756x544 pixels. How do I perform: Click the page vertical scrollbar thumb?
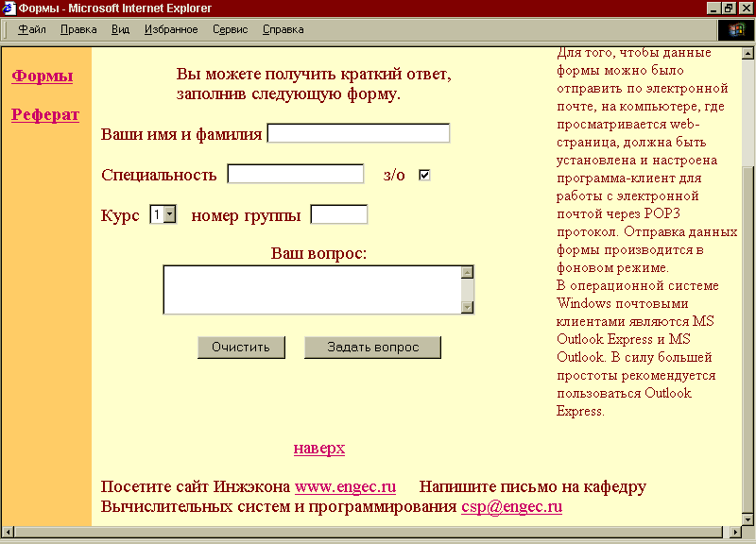[747, 340]
